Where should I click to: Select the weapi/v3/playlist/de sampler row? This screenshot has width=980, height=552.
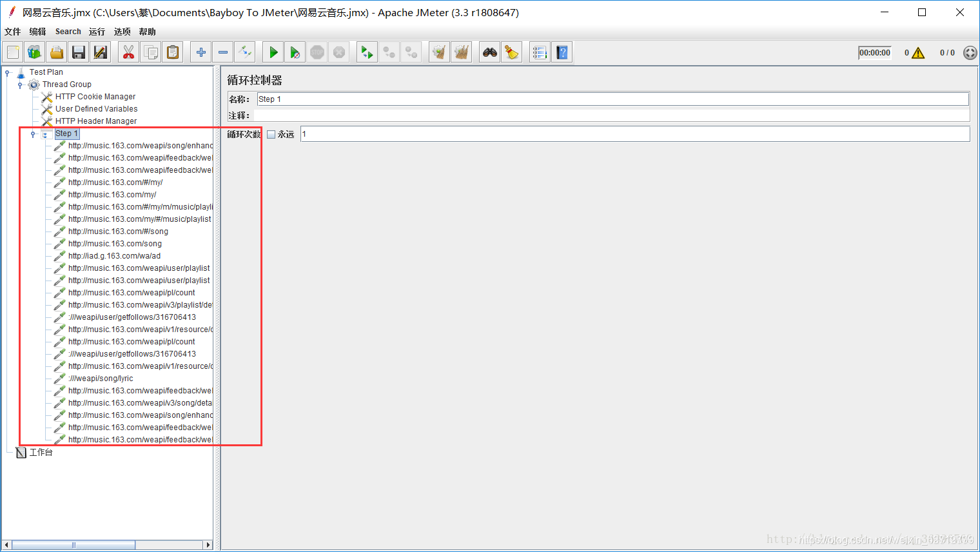tap(140, 305)
